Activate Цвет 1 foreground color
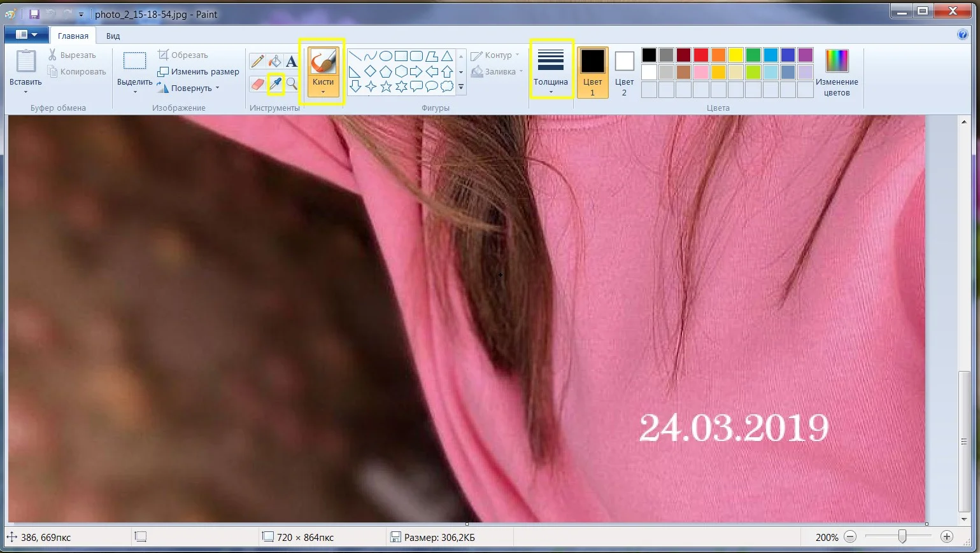This screenshot has height=553, width=980. tap(592, 72)
